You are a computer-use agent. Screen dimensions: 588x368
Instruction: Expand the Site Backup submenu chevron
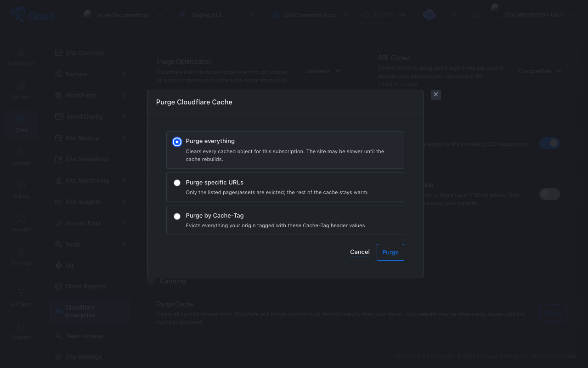124,138
